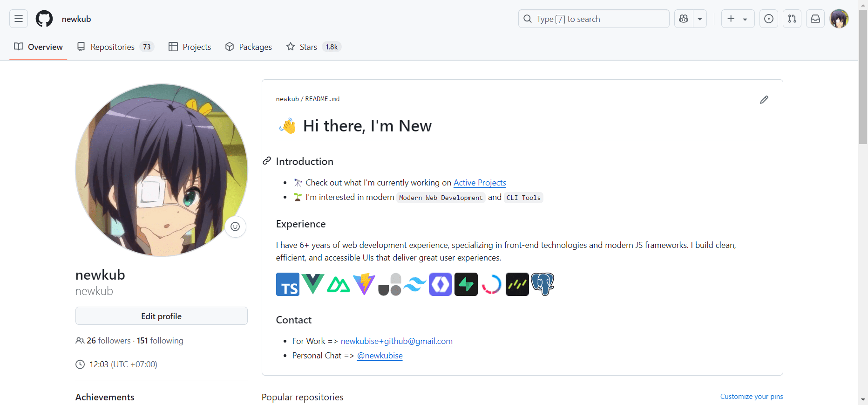This screenshot has width=868, height=405.
Task: Open the @newkubise chat link
Action: click(380, 356)
